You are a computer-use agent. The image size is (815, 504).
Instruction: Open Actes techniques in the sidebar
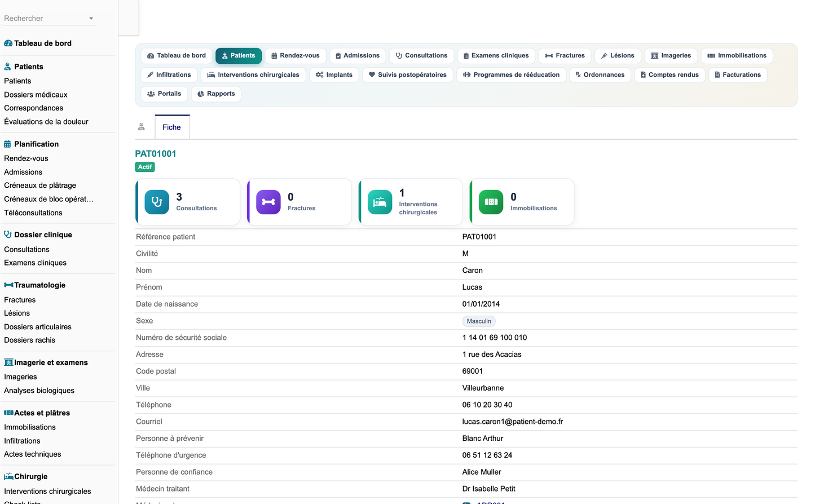click(x=32, y=454)
